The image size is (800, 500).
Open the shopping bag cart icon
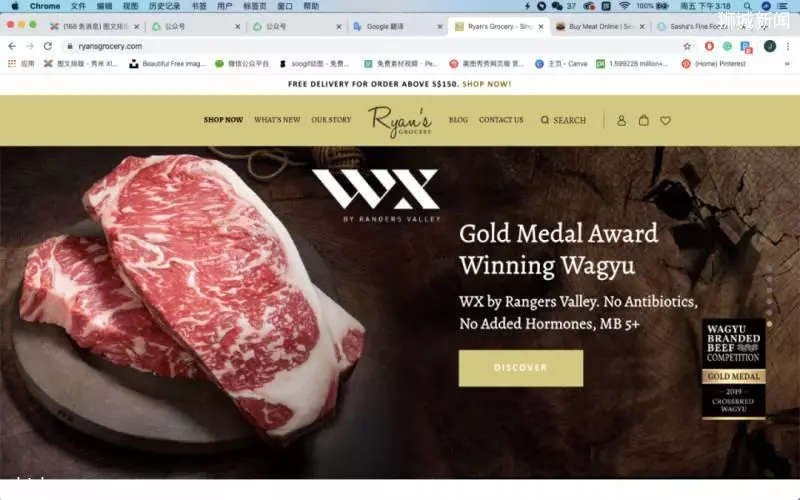point(643,120)
